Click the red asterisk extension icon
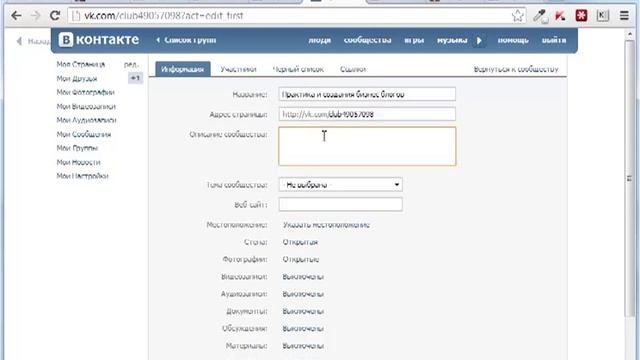 pyautogui.click(x=581, y=16)
